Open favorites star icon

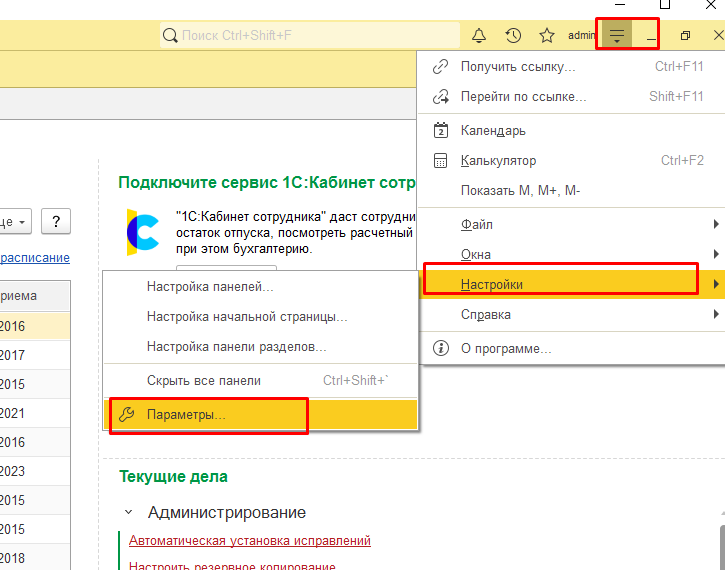[x=547, y=35]
